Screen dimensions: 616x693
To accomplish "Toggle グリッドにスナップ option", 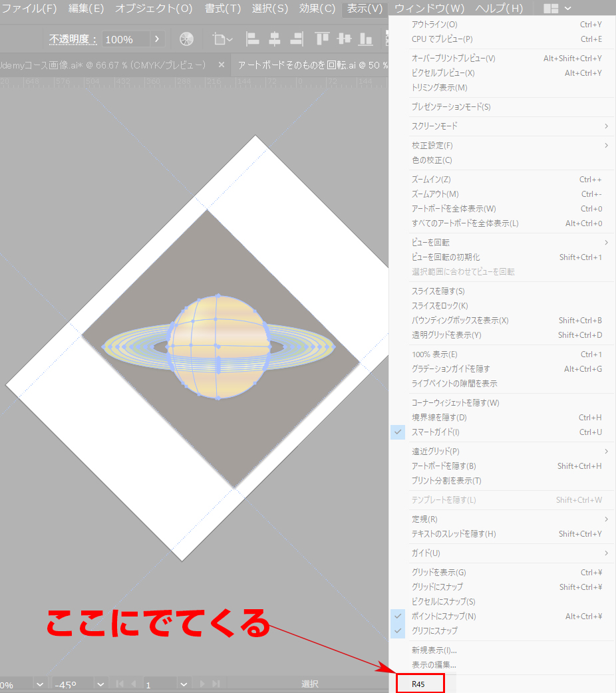I will 502,587.
